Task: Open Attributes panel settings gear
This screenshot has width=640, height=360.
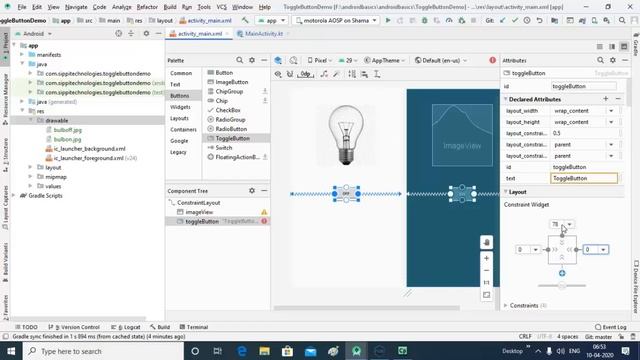Action: [x=613, y=60]
